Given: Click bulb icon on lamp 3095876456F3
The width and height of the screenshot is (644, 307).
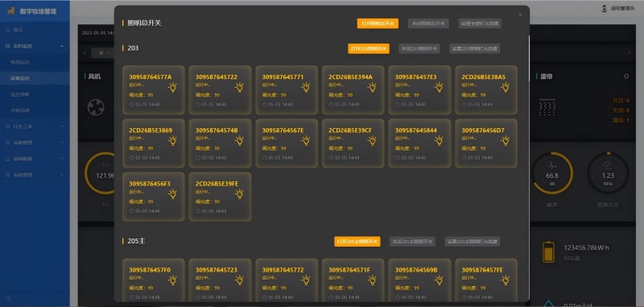Looking at the screenshot, I should click(x=173, y=194).
